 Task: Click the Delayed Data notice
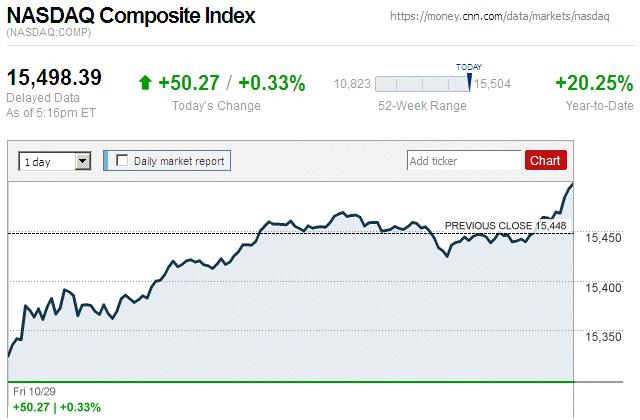pos(41,97)
